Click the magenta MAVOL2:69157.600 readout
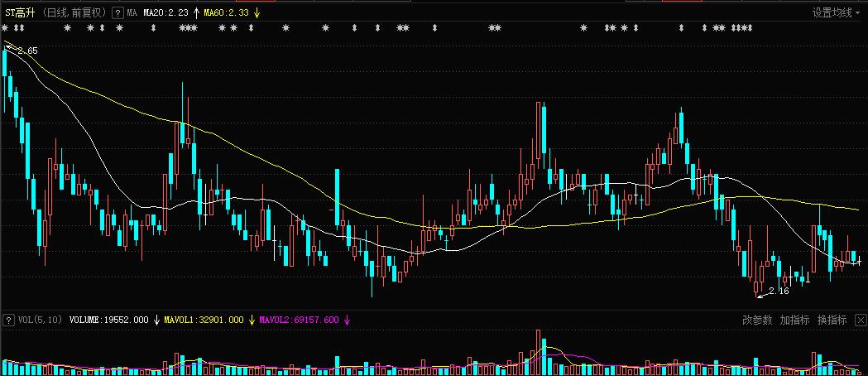Screen dimensions: 868x376 299,320
